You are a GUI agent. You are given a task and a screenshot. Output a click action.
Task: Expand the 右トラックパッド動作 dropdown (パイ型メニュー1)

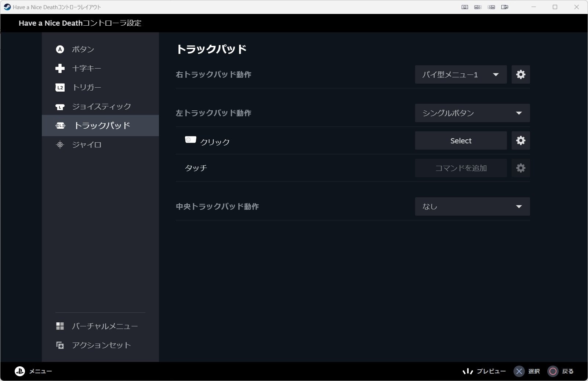coord(461,74)
